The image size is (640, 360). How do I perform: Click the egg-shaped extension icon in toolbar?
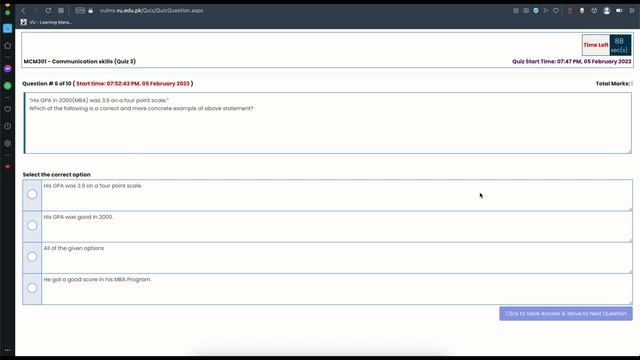582,11
